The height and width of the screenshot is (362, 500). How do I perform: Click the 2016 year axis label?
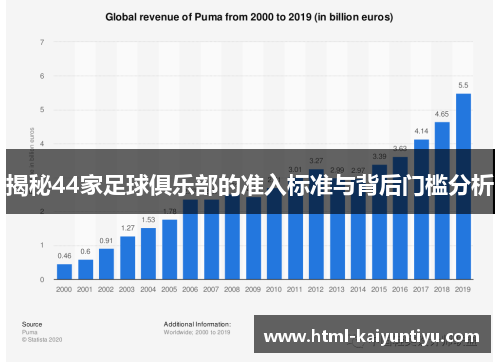[x=400, y=289]
